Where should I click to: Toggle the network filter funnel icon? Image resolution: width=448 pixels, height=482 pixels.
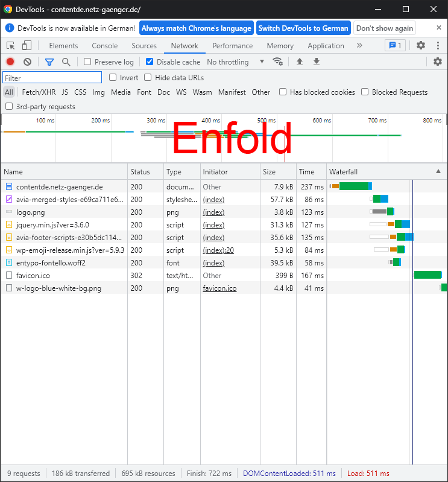(49, 62)
